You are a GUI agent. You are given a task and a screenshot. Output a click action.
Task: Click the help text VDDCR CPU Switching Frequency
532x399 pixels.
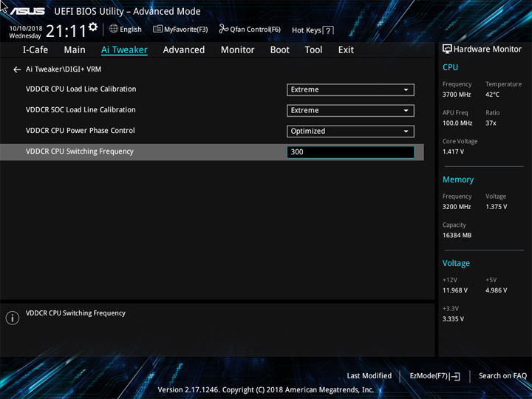coord(75,313)
